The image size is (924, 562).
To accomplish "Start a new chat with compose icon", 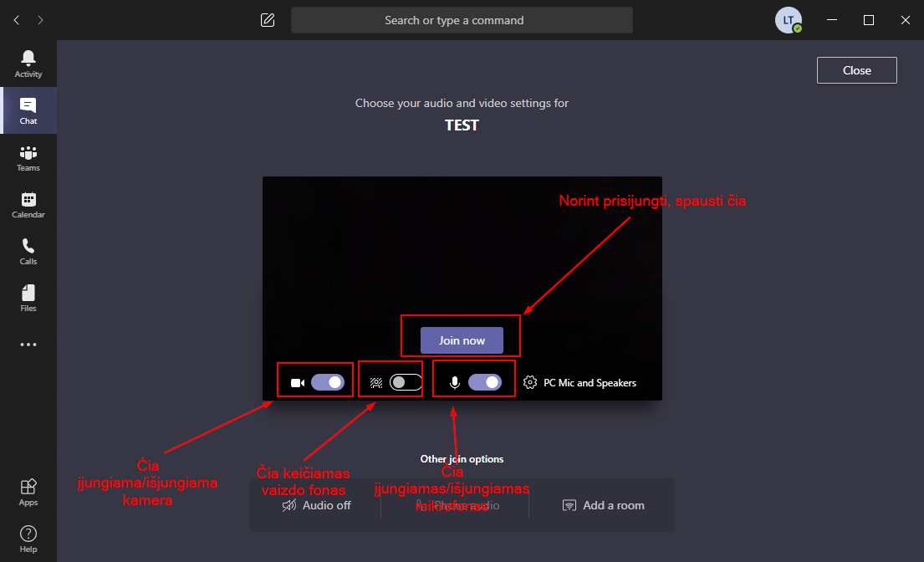I will 268,20.
